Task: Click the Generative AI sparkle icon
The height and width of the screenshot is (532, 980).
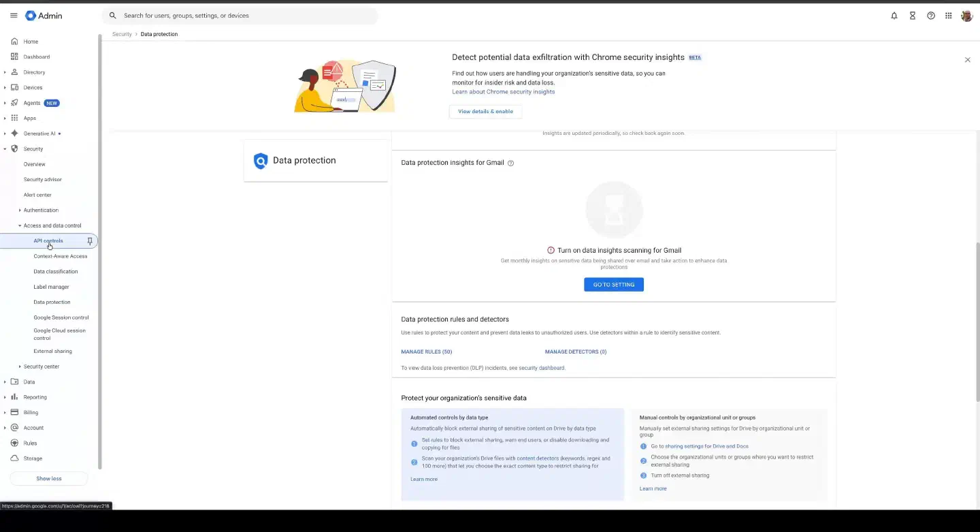Action: [14, 134]
